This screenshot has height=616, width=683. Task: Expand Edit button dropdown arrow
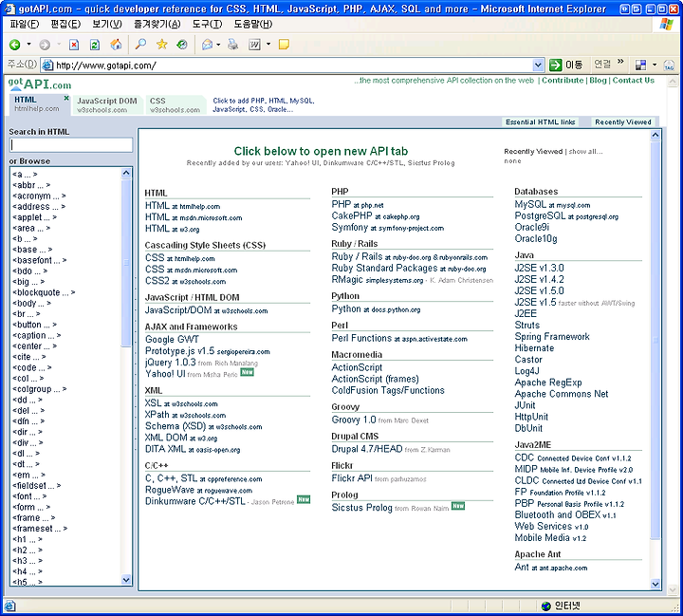coord(268,44)
